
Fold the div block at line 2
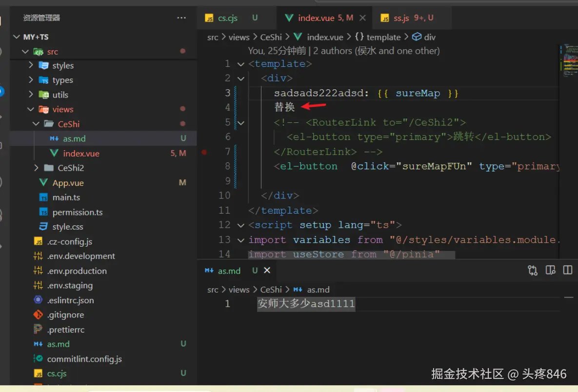(240, 78)
